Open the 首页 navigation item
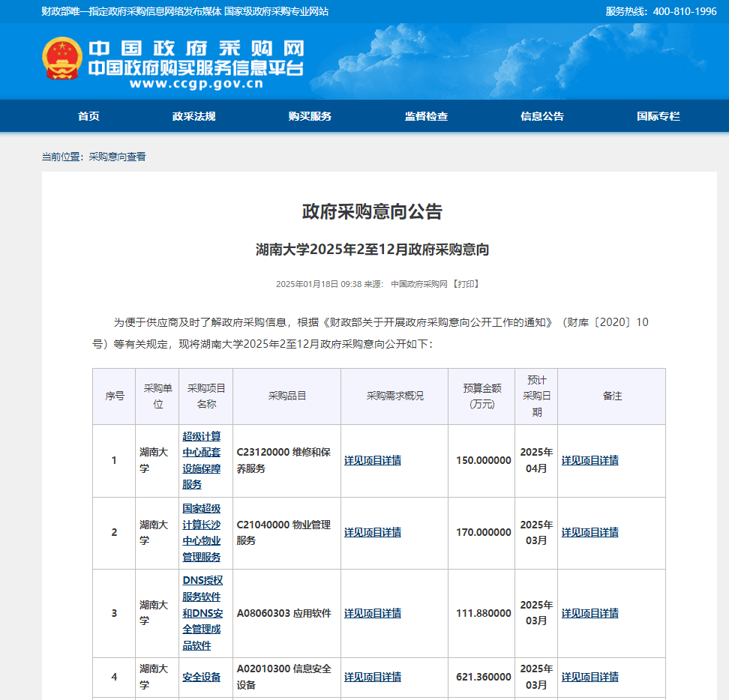The height and width of the screenshot is (700, 729). click(x=88, y=116)
